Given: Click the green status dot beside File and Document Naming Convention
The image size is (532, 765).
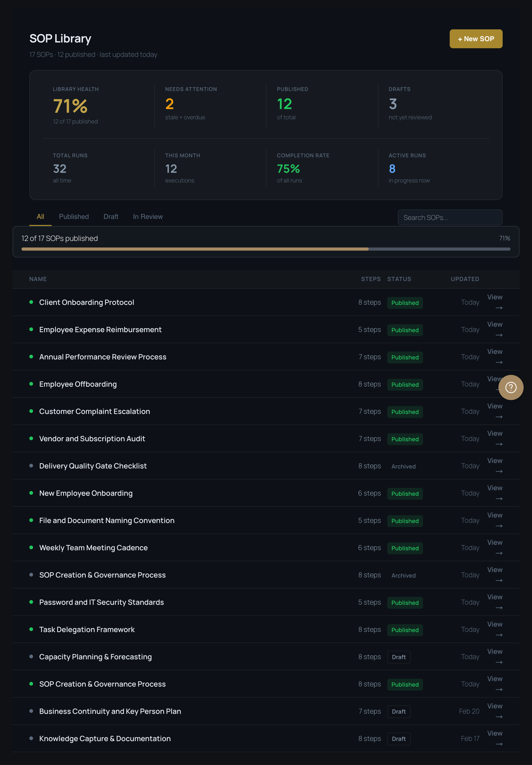Looking at the screenshot, I should 31,520.
